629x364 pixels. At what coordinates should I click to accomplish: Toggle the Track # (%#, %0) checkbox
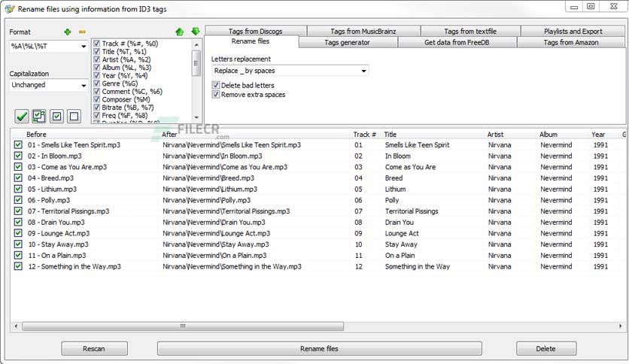(x=96, y=44)
